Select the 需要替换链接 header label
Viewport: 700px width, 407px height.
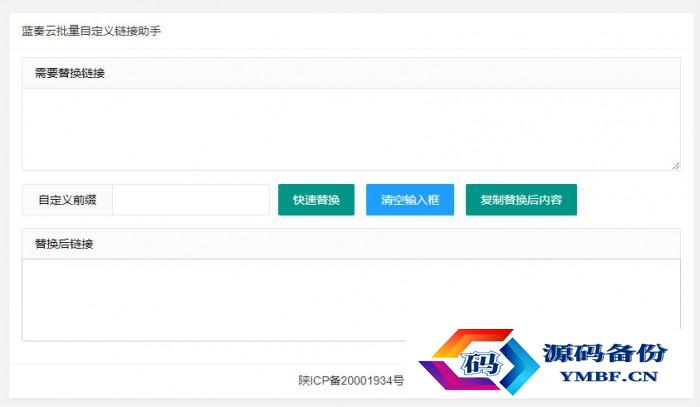click(70, 73)
